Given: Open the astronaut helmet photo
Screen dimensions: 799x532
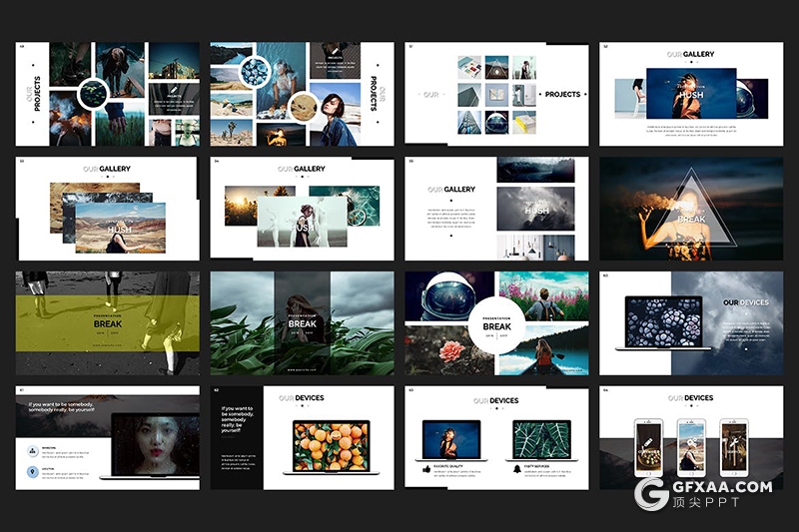Looking at the screenshot, I should [x=448, y=295].
